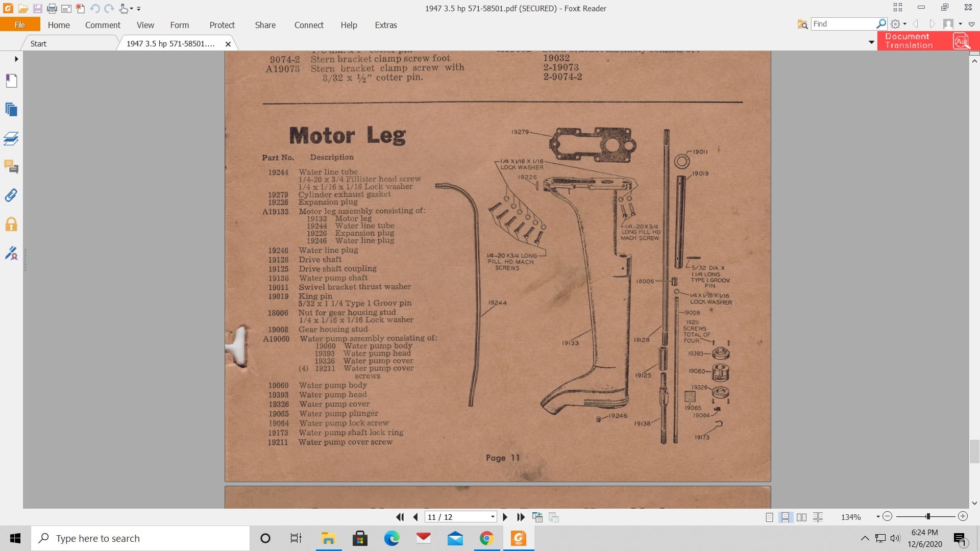Switch to the Help ribbon tab
The height and width of the screenshot is (551, 980).
pos(349,24)
